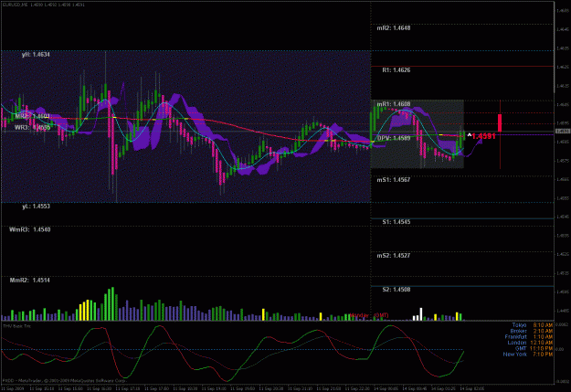Click the 'THV Basic Trix' indicator label

coord(16,326)
